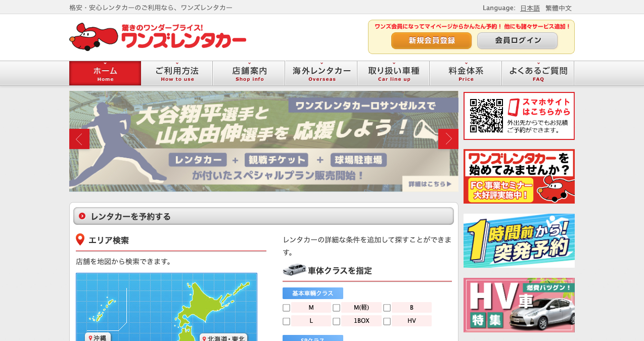
Task: Open the 取り扱い車種 Car line up tab
Action: click(394, 73)
